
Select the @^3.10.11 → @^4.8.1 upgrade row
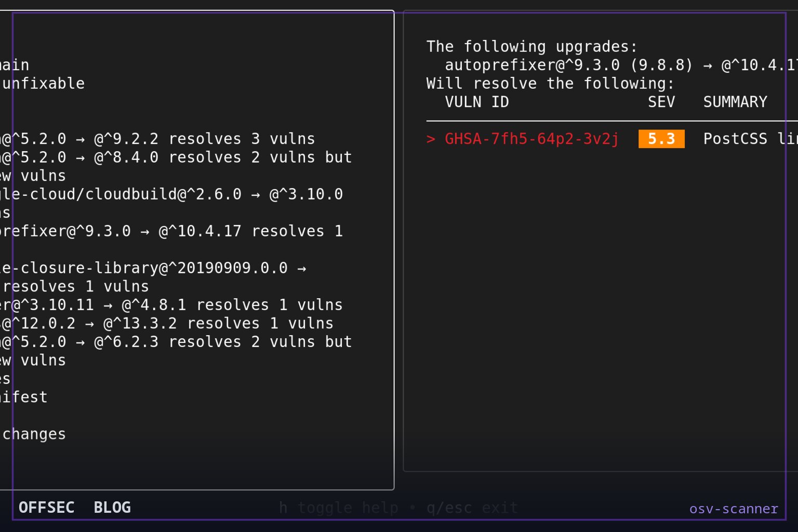(x=171, y=304)
